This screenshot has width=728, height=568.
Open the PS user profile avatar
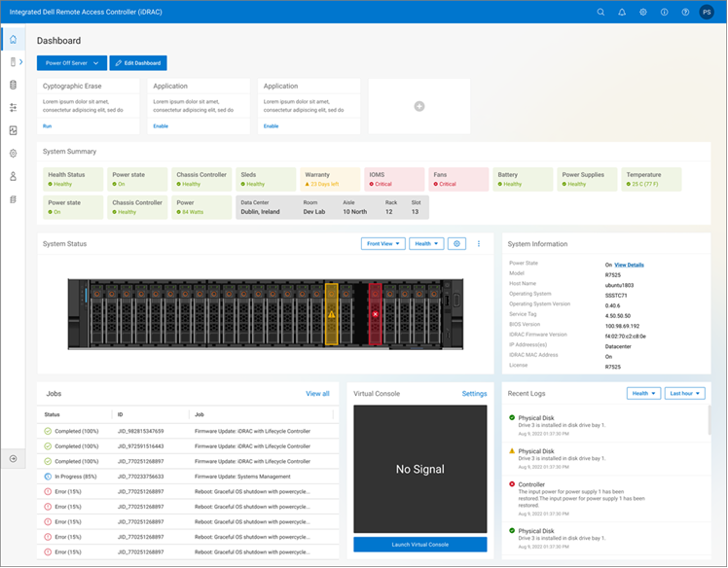click(708, 13)
